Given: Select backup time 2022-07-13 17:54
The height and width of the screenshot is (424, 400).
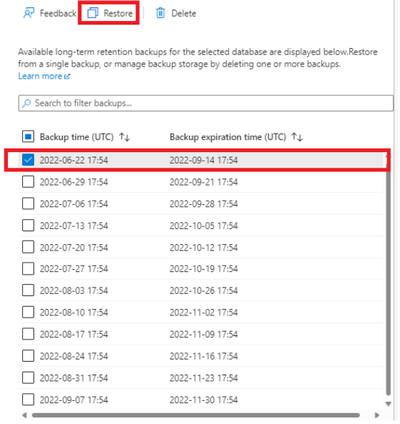Looking at the screenshot, I should point(74,226).
